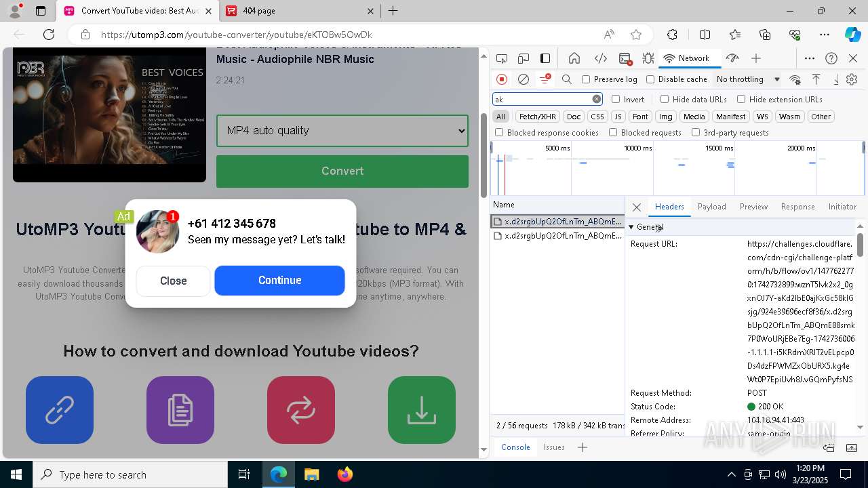The width and height of the screenshot is (868, 488).
Task: Select second x.d2srgbUpQ2OfLnTm request row
Action: 557,236
